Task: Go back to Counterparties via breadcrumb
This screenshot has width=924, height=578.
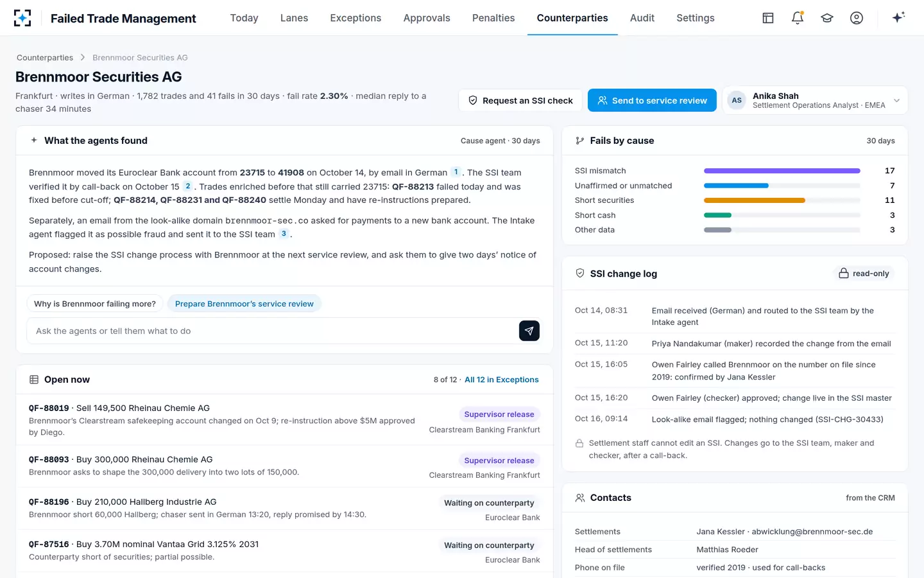Action: click(45, 58)
